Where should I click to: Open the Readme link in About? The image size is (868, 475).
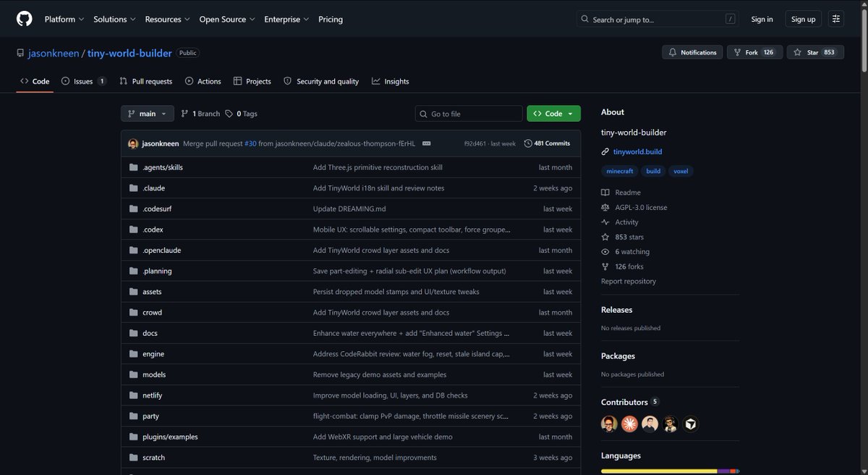[621, 193]
